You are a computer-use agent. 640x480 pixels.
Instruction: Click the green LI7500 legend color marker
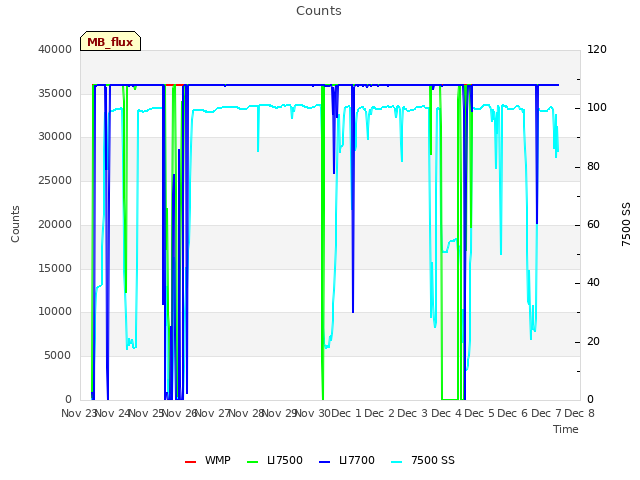point(253,462)
